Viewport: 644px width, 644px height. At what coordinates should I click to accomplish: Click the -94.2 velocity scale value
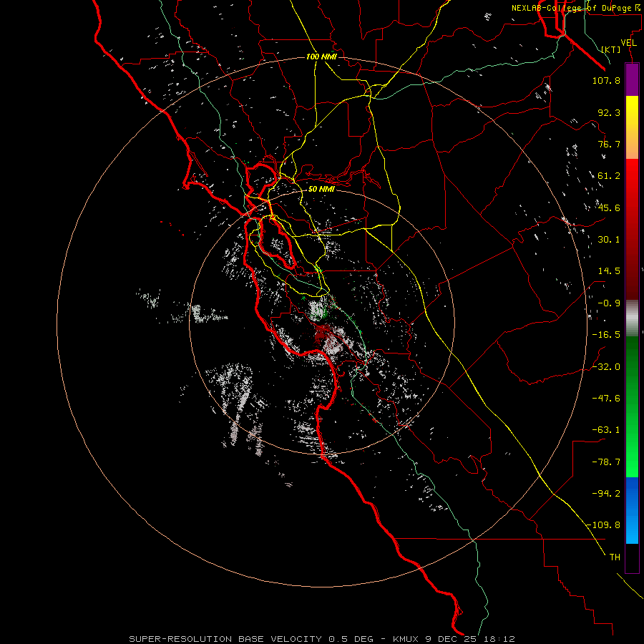(x=606, y=494)
